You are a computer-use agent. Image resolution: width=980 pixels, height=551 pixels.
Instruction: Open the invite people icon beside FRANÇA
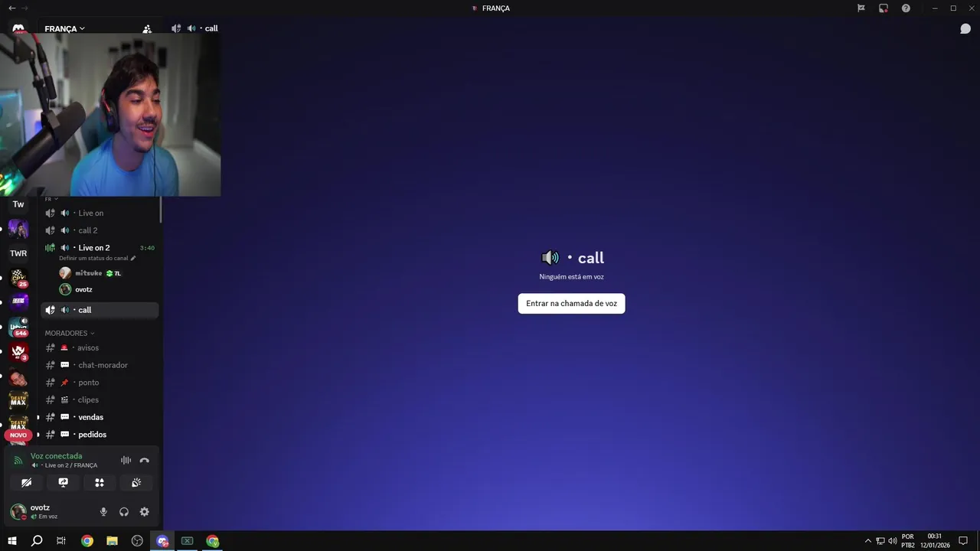point(147,28)
